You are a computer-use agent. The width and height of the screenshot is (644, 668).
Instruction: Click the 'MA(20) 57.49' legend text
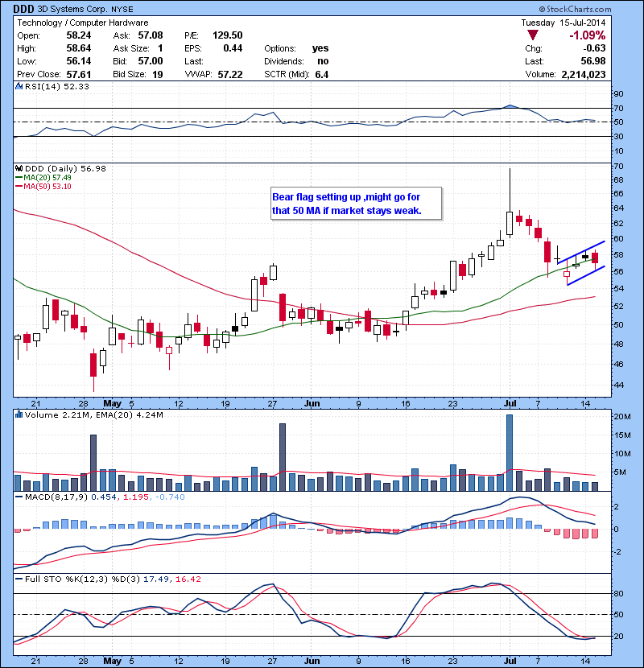click(x=47, y=178)
